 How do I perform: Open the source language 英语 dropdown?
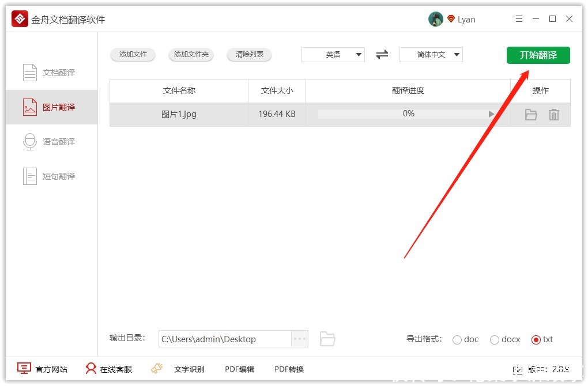tap(333, 54)
